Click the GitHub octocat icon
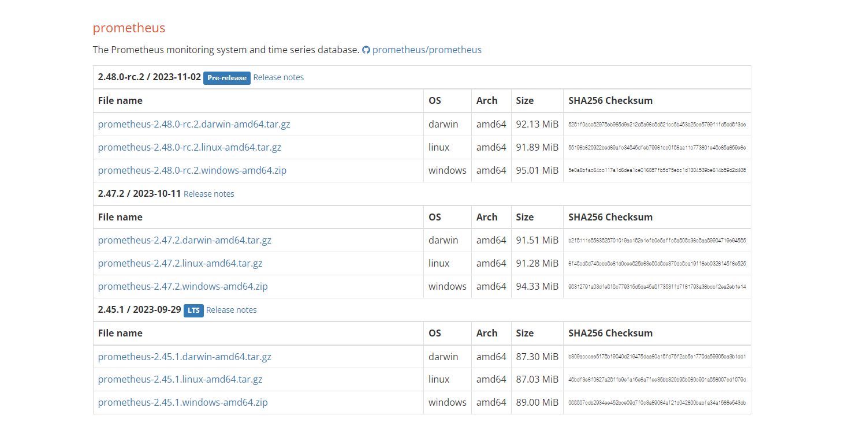The width and height of the screenshot is (868, 434). tap(366, 50)
